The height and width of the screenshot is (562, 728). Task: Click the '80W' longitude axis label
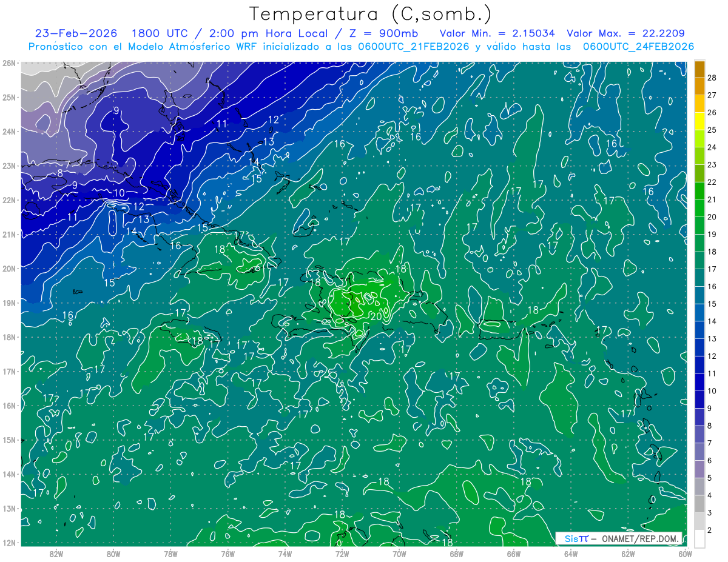113,554
